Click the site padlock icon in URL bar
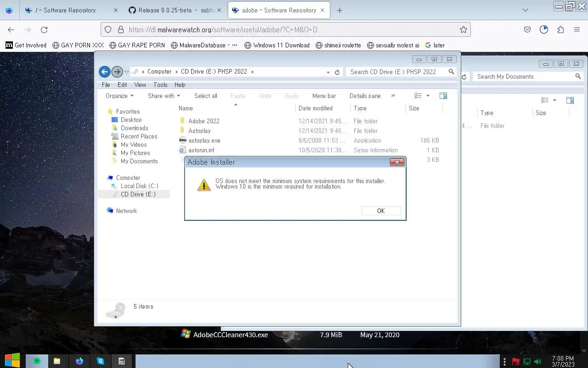588x368 pixels. (121, 29)
